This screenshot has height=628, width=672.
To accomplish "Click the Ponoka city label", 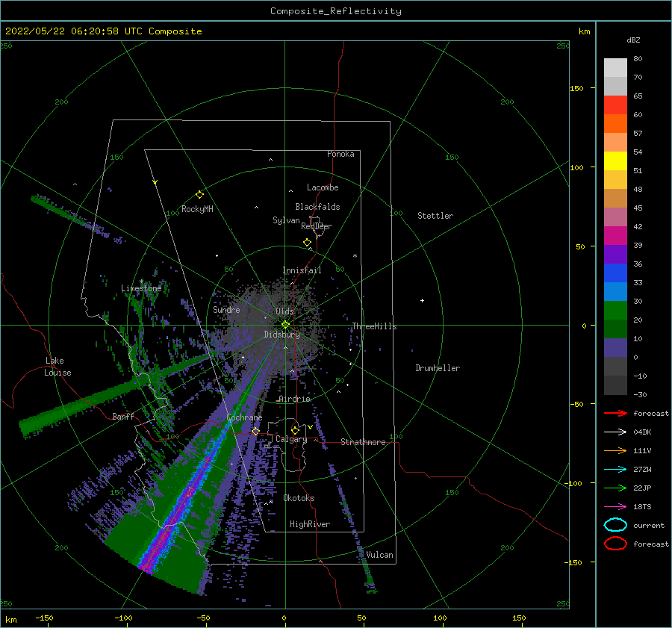I will (x=340, y=154).
